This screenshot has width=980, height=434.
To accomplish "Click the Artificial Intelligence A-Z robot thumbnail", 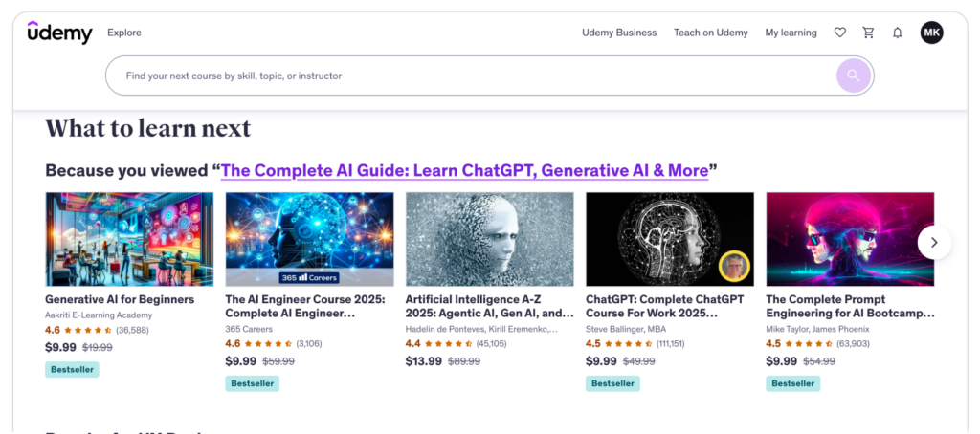I will click(489, 239).
